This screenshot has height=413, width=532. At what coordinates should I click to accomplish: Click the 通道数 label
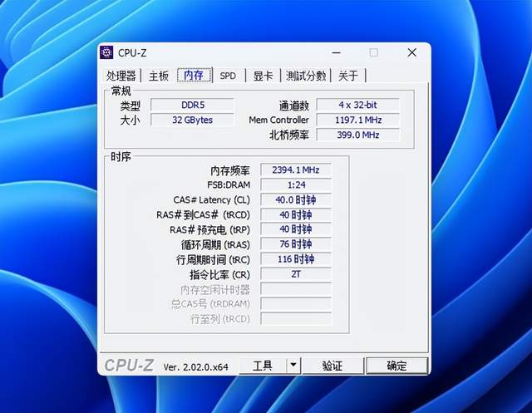tap(293, 106)
